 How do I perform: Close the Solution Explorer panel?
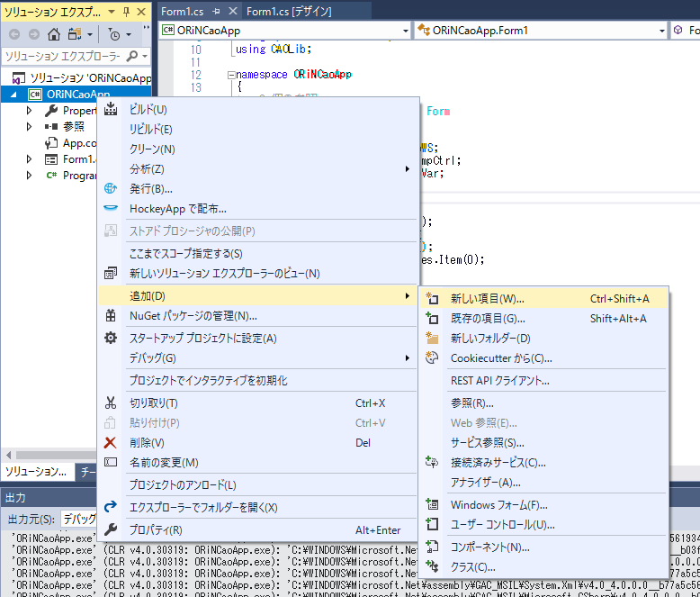(x=141, y=12)
